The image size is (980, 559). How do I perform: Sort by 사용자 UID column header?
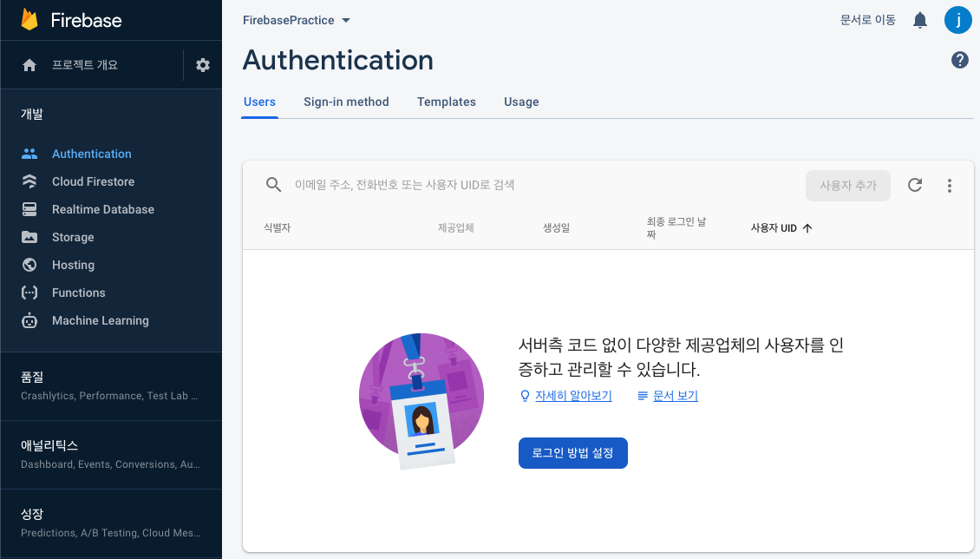coord(774,228)
